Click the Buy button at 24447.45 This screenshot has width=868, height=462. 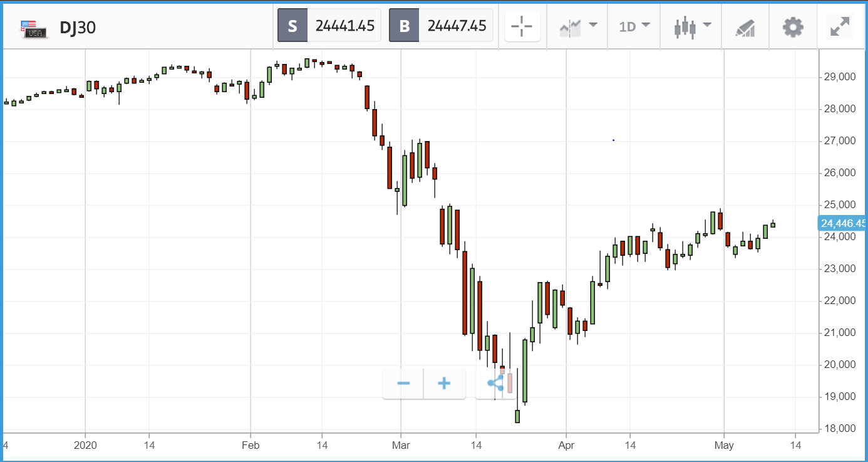click(x=441, y=26)
